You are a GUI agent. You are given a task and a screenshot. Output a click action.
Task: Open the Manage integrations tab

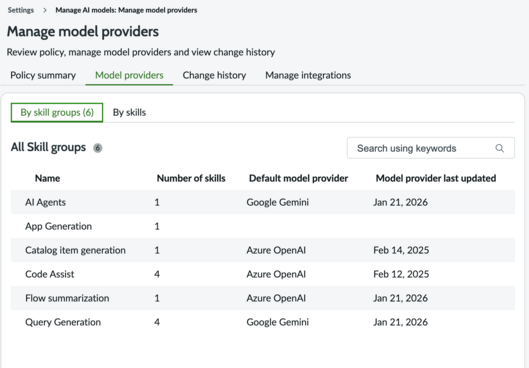point(308,75)
